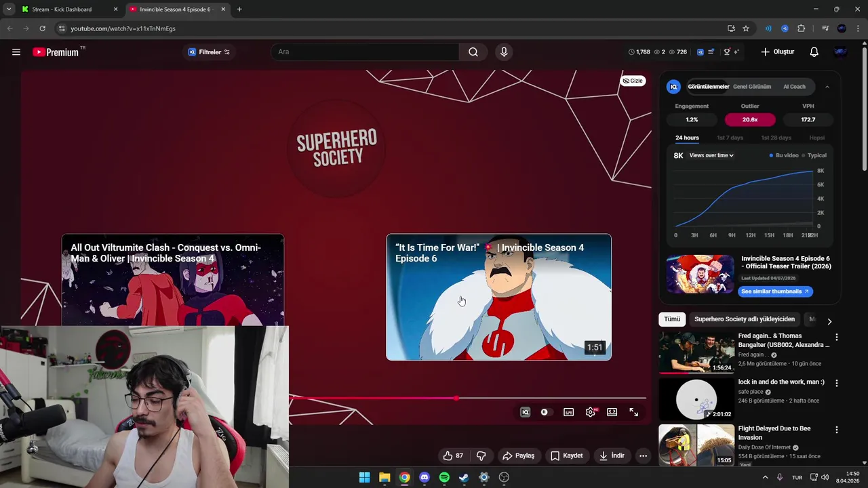Toggle the Typical chart legend
The image size is (868, 488).
814,155
